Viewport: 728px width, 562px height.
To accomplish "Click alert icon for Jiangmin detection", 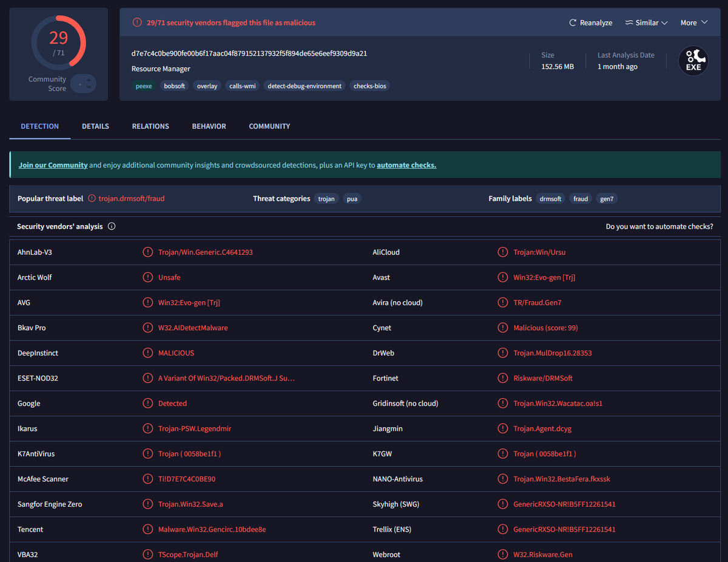I will coord(502,428).
